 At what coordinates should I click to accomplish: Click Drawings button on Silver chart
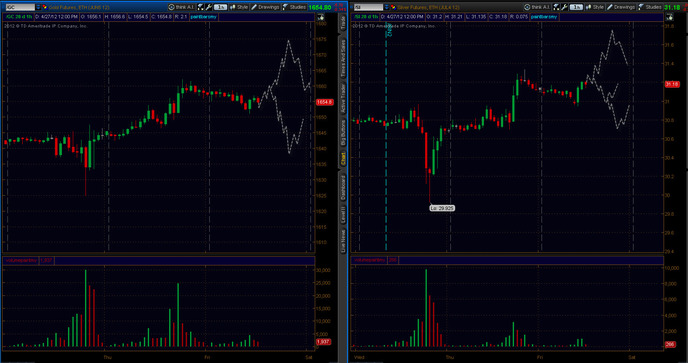[x=620, y=7]
